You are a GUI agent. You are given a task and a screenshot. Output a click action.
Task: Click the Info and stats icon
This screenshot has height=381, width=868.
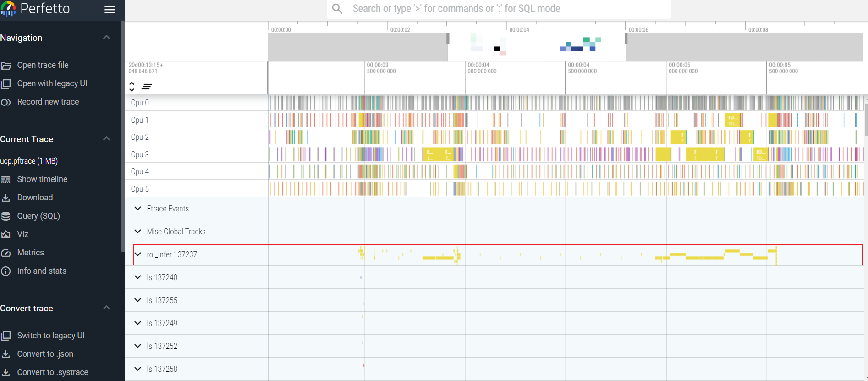[x=6, y=271]
